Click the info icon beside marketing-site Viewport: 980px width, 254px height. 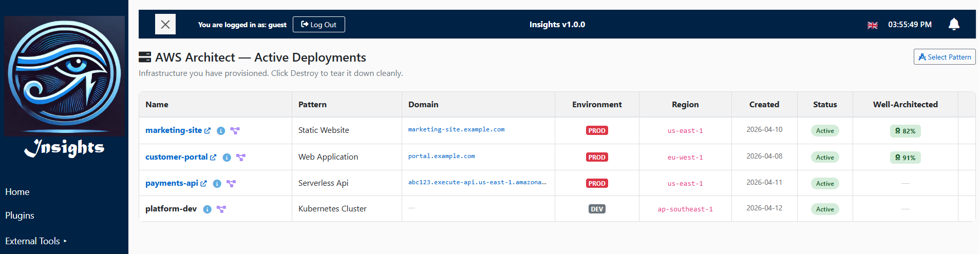(221, 131)
